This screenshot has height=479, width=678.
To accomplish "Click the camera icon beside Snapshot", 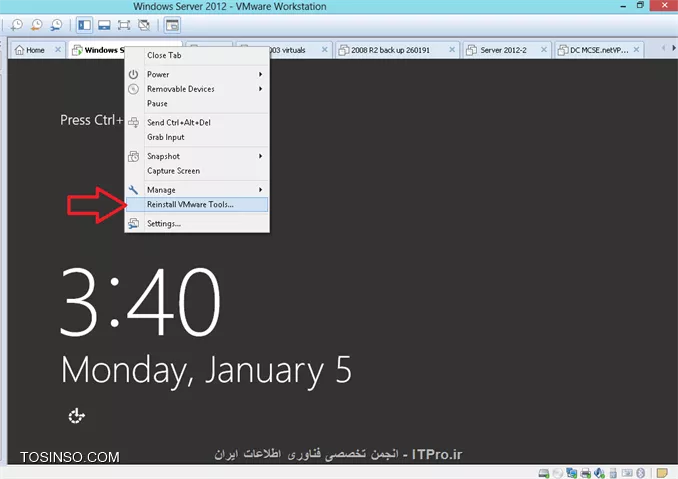I will (x=133, y=156).
